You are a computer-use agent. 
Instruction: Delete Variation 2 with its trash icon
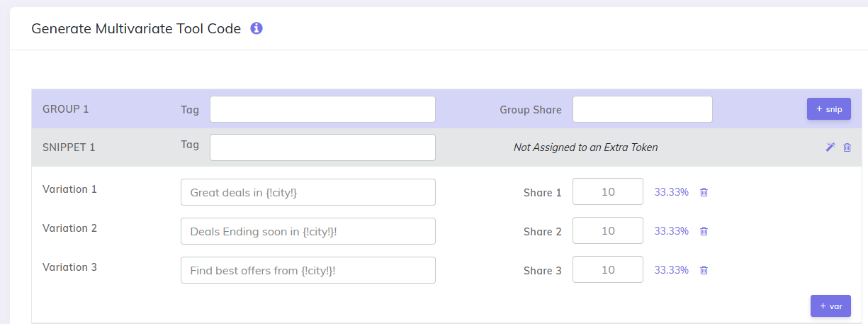[x=704, y=231]
